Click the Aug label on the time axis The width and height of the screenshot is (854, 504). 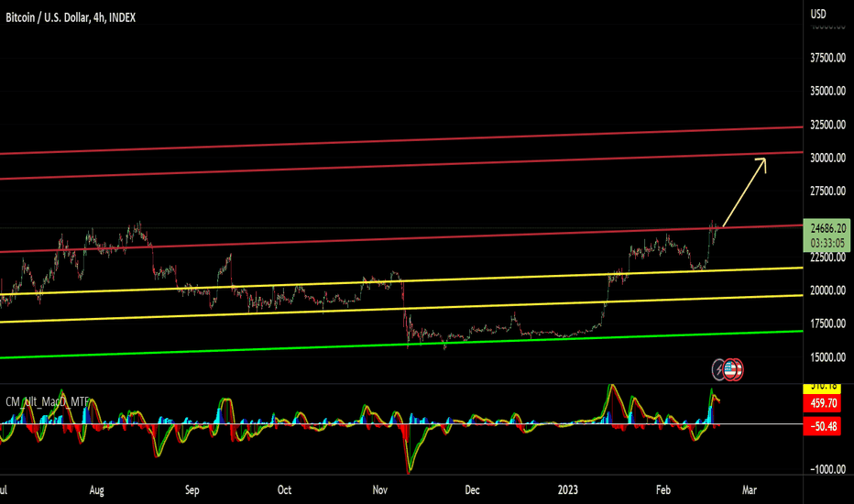[96, 490]
